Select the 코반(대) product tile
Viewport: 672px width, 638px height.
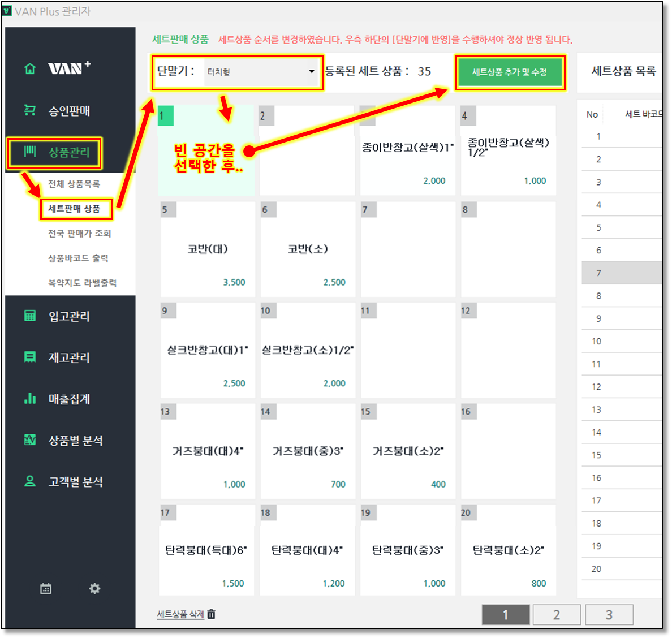(x=208, y=249)
